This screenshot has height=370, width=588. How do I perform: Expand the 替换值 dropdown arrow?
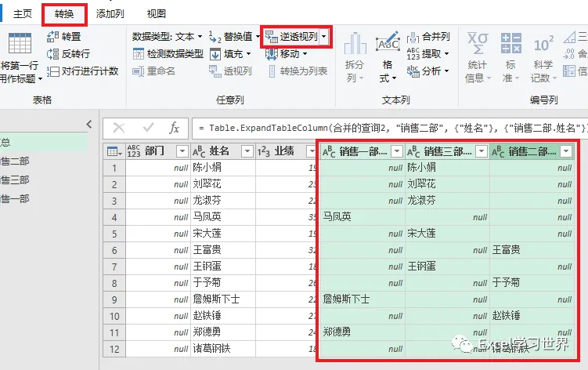258,36
